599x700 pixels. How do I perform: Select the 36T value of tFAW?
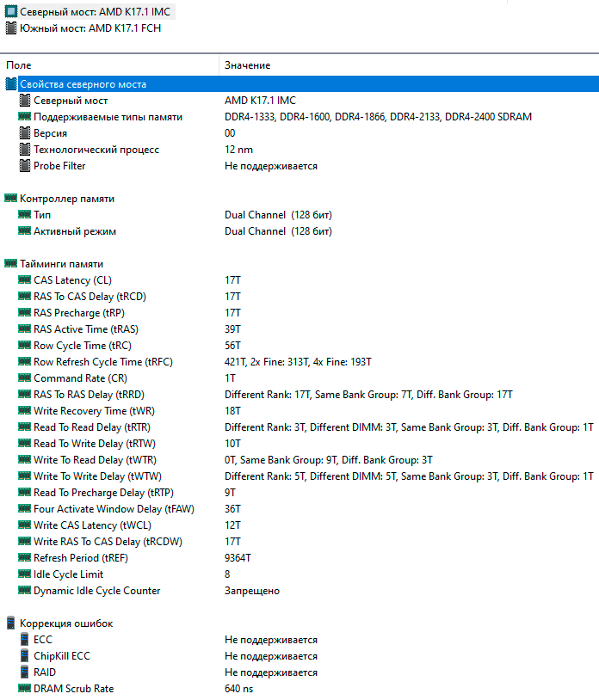(x=232, y=509)
